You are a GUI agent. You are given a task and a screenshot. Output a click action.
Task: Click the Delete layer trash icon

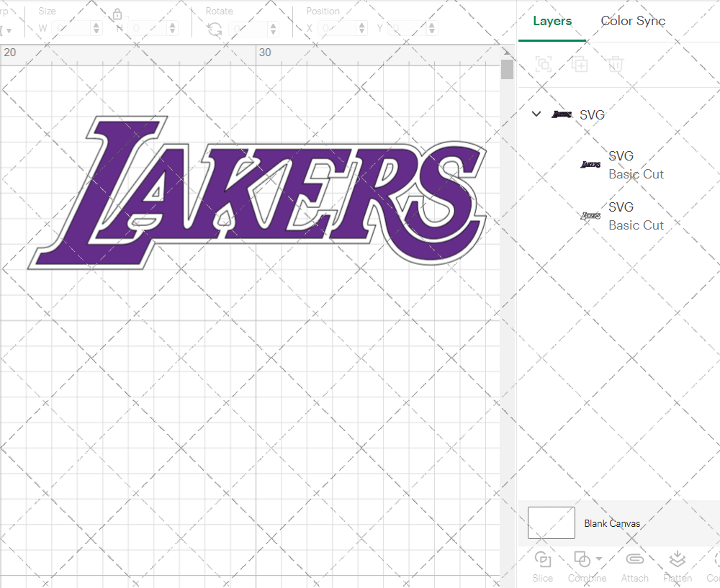point(616,64)
